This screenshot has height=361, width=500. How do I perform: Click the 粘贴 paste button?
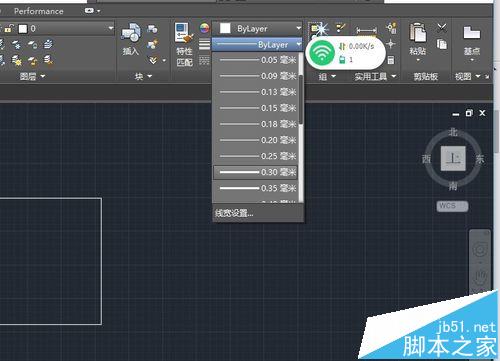(418, 38)
